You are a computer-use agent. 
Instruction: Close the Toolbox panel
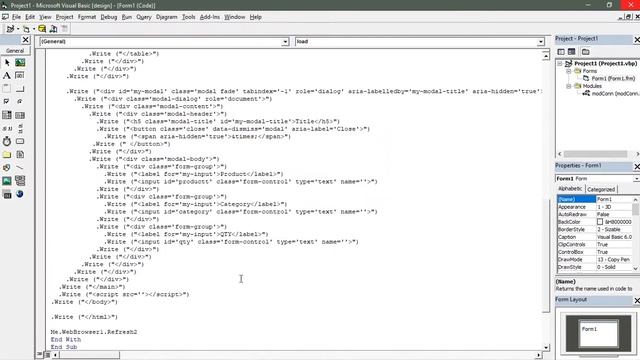(x=25, y=40)
